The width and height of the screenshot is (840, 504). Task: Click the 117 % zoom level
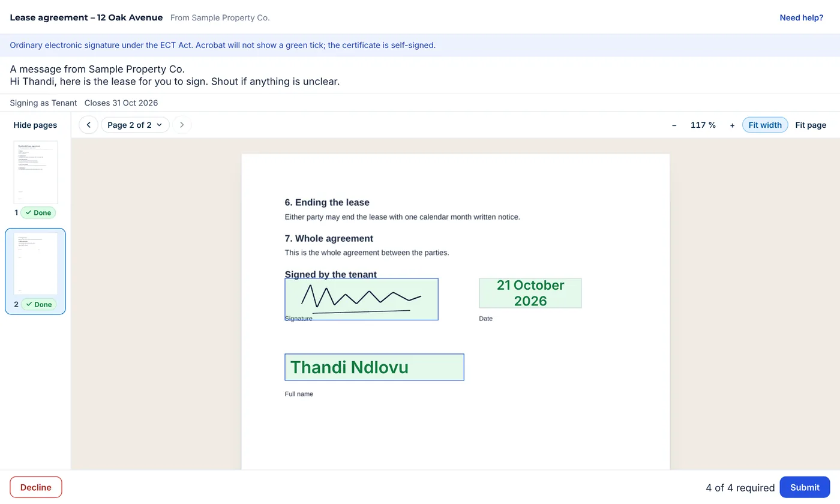click(703, 125)
